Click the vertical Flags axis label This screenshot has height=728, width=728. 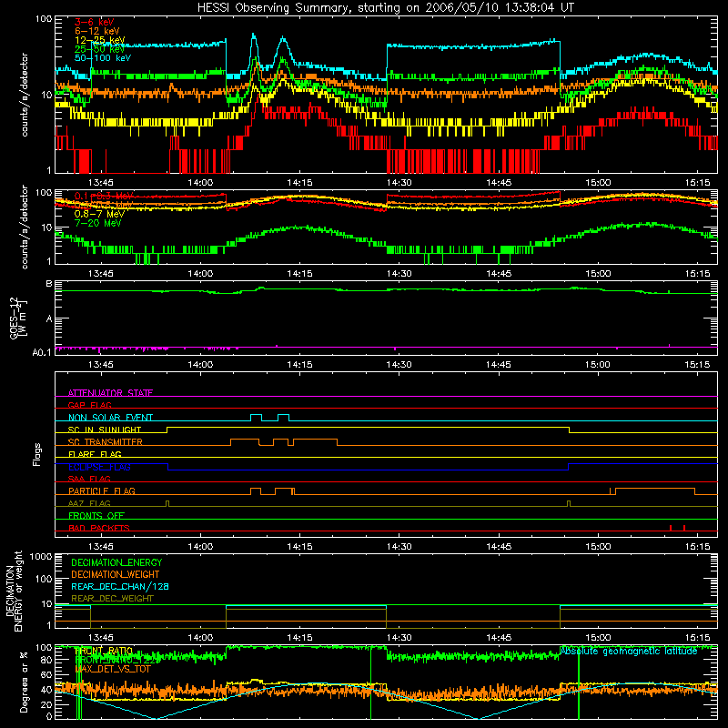(37, 454)
